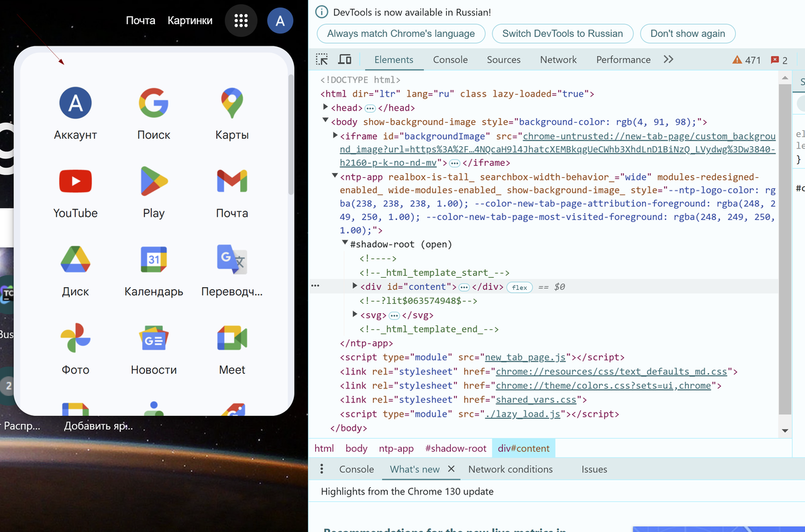Image resolution: width=805 pixels, height=532 pixels.
Task: Open Диск (Google Drive) app
Action: point(76,270)
